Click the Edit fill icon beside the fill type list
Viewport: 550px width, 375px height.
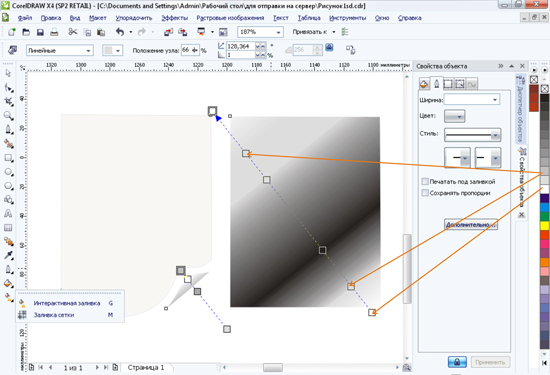[x=12, y=50]
